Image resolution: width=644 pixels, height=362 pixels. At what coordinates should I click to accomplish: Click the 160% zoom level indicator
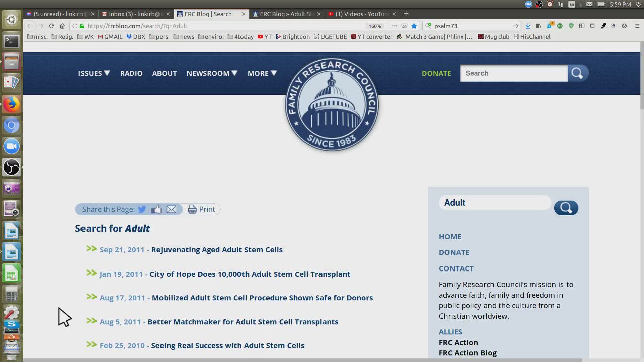[x=375, y=26]
